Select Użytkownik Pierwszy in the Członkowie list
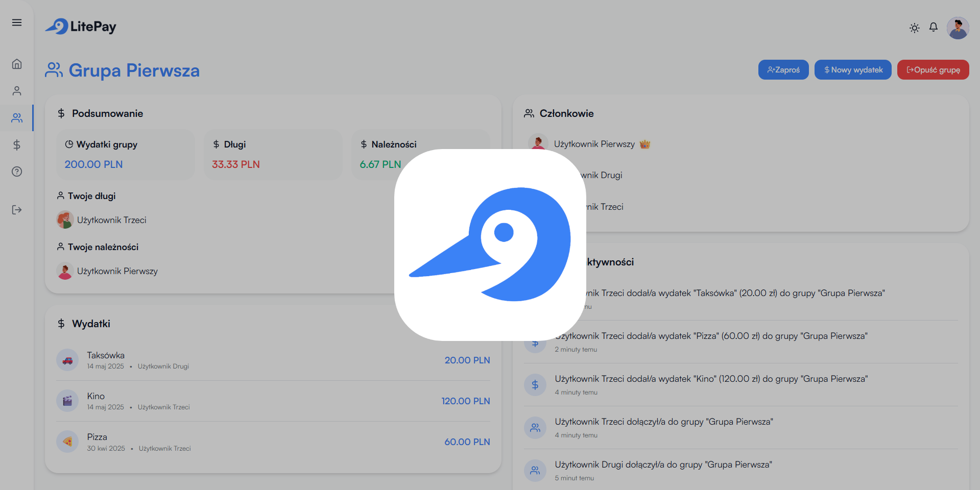Viewport: 980px width, 490px height. point(594,144)
